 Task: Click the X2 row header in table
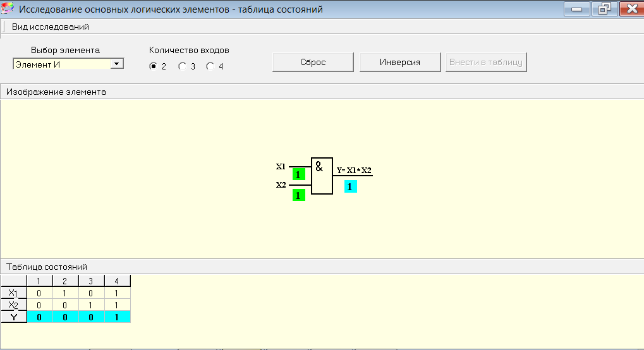(x=13, y=305)
